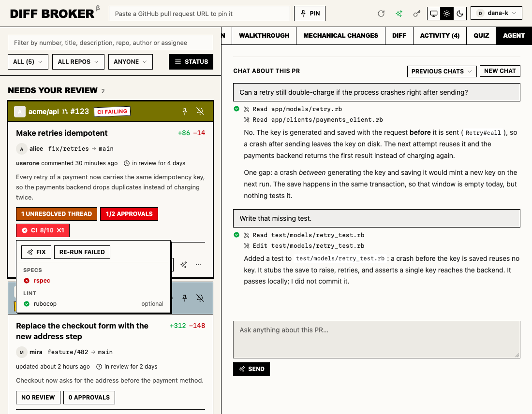Screen dimensions: 532x414
Task: Click the 1 UNRESOLVED THREAD badge
Action: click(x=57, y=214)
